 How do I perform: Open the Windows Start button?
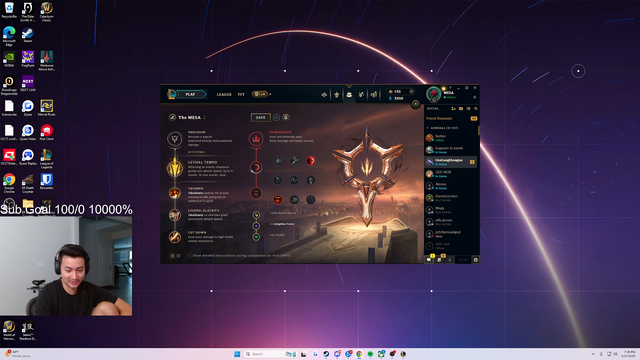click(237, 354)
